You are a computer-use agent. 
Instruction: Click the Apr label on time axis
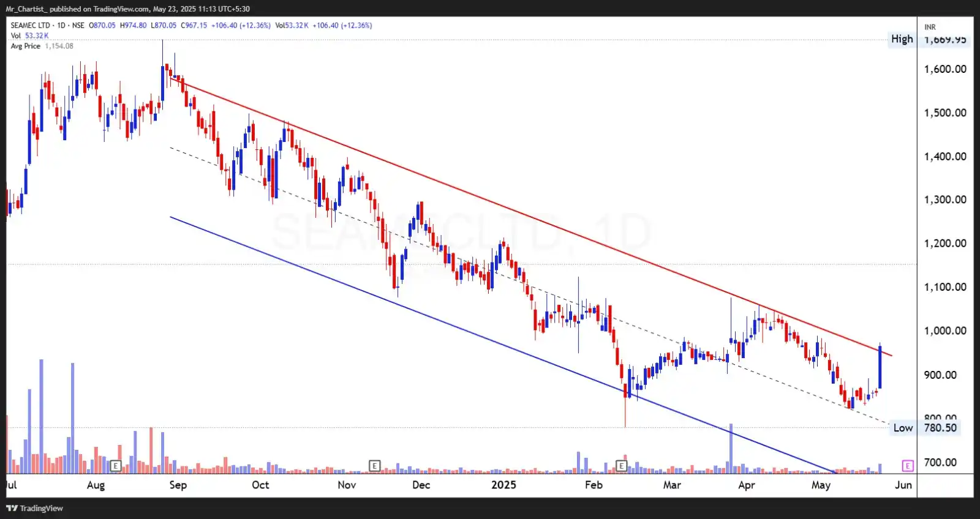(x=746, y=485)
